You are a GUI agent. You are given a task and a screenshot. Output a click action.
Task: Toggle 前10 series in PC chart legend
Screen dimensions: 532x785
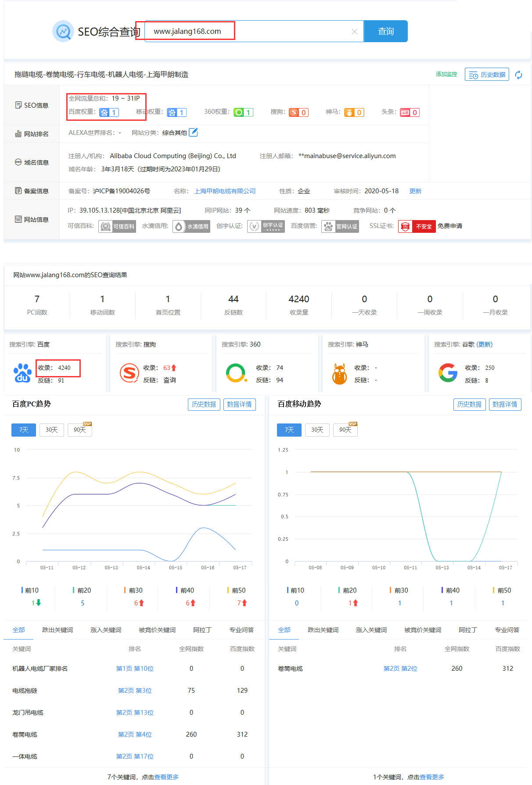click(x=30, y=590)
